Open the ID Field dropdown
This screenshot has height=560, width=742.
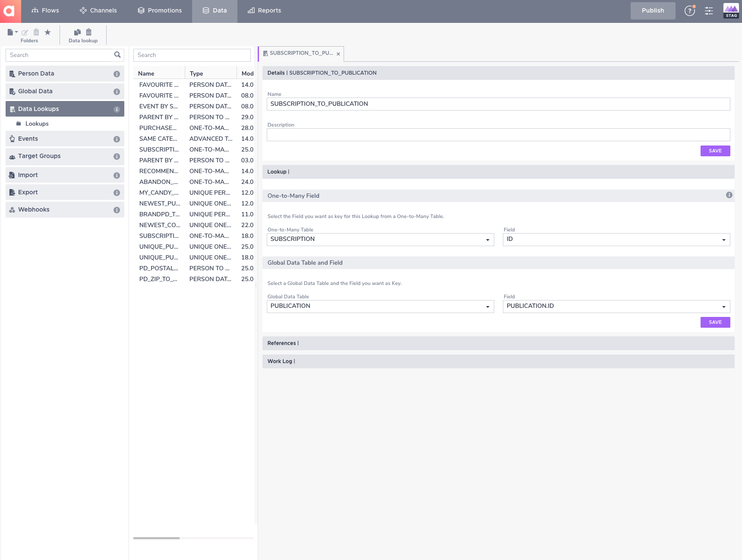click(616, 240)
